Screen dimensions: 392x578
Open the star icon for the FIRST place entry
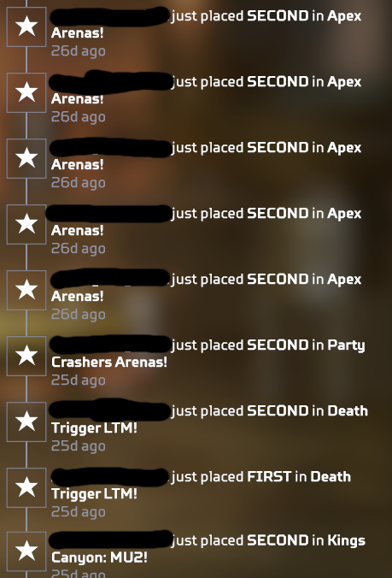tap(26, 487)
